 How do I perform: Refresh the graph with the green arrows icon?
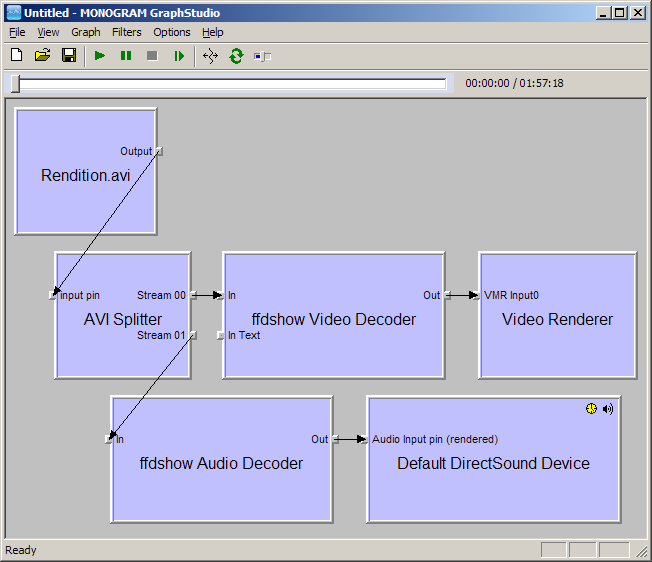tap(236, 56)
